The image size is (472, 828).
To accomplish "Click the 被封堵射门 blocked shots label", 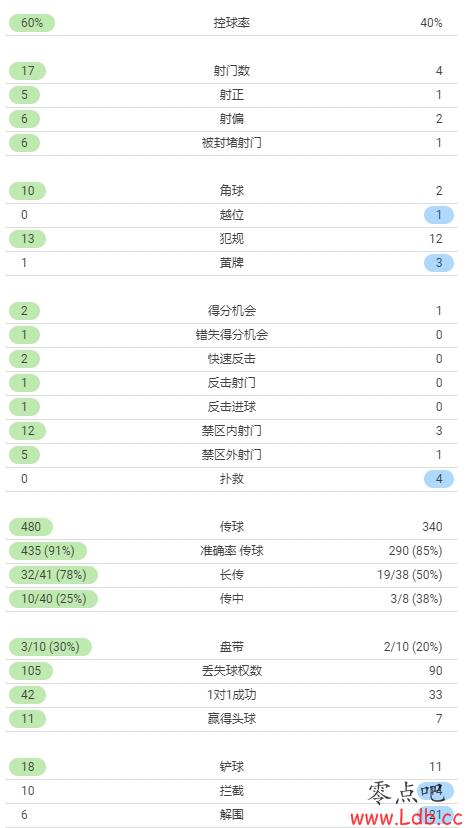I will click(x=231, y=143).
